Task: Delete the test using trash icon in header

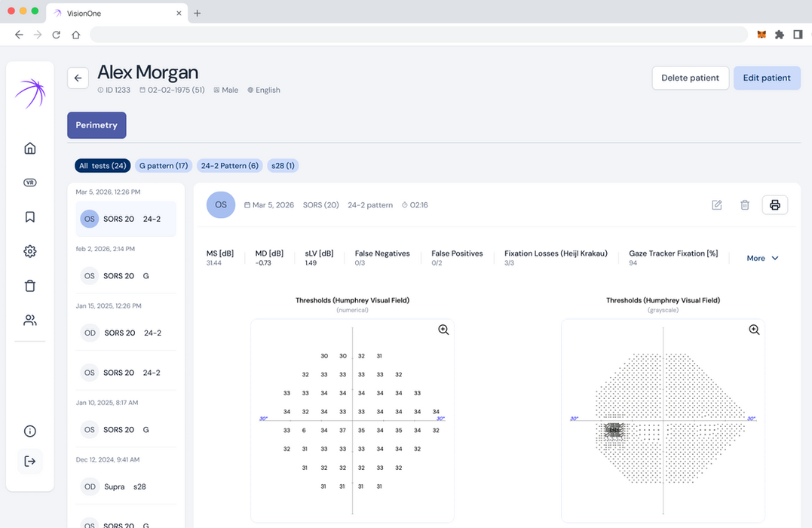Action: [745, 205]
